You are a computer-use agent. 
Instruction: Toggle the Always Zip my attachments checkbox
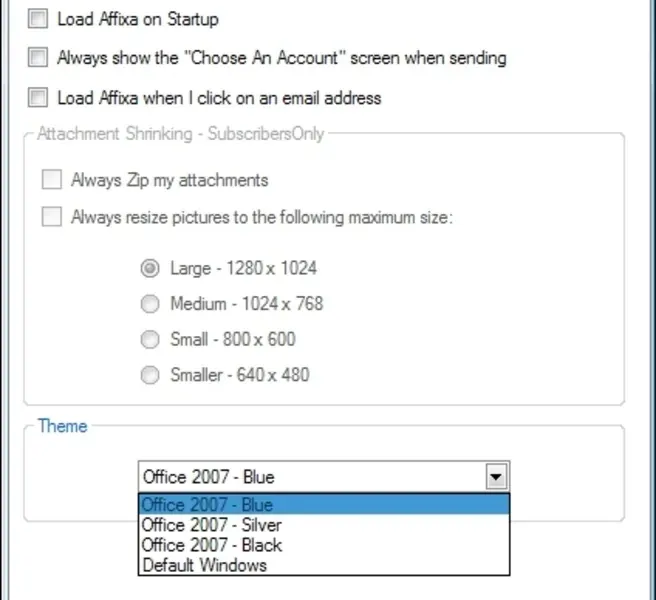click(51, 180)
